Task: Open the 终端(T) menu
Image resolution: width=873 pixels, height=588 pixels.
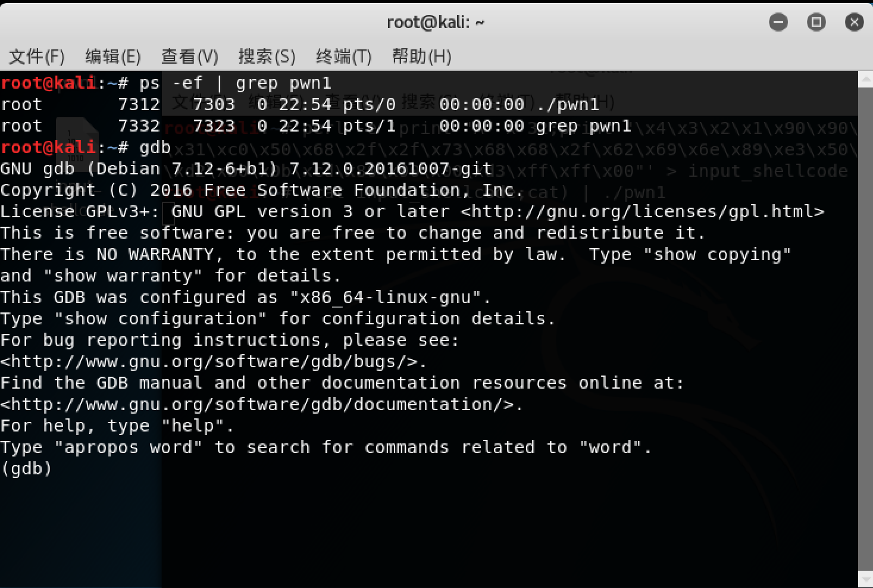Action: (344, 57)
